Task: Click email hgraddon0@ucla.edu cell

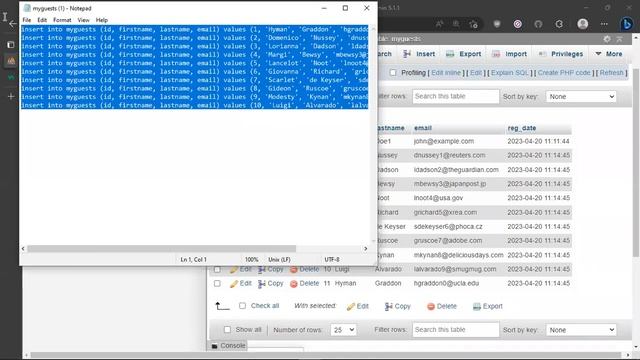Action: 446,283
